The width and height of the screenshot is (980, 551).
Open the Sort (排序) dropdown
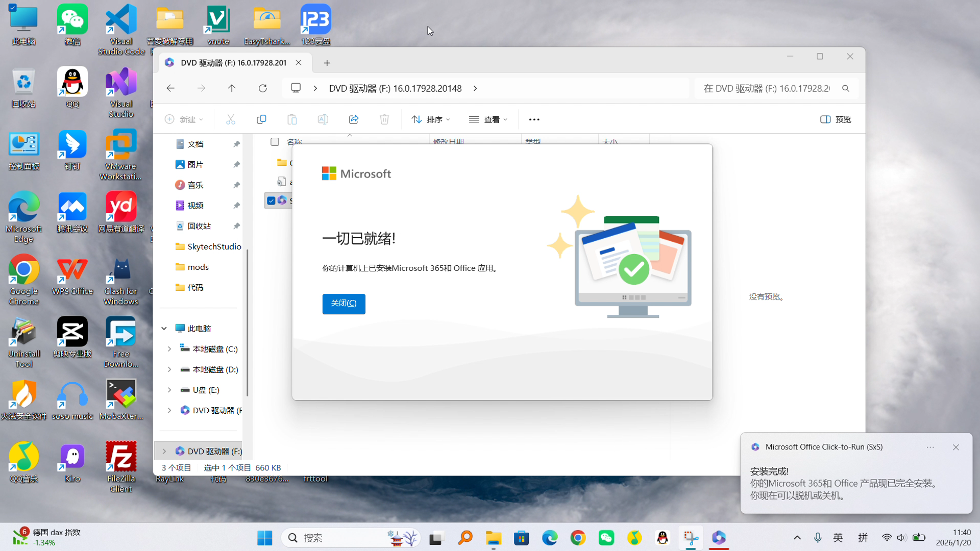[431, 119]
